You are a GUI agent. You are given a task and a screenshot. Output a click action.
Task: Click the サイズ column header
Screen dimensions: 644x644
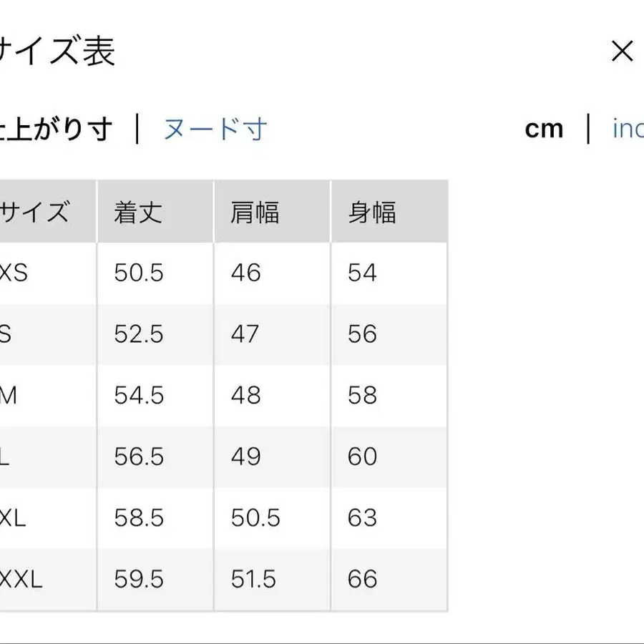tap(34, 213)
